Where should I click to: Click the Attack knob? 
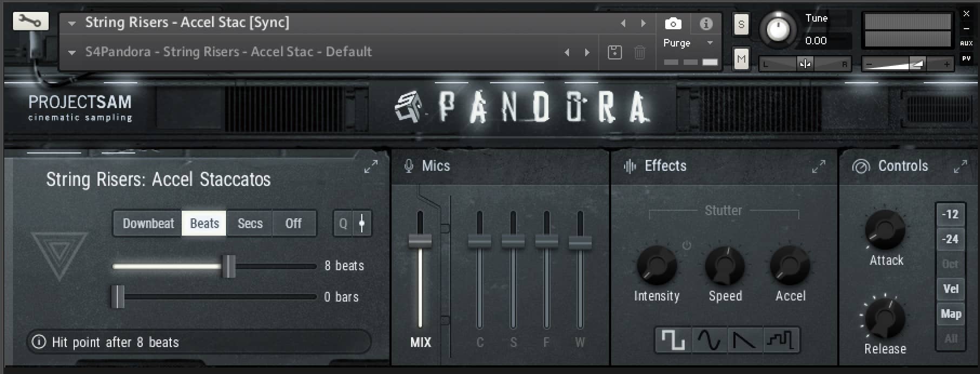tap(885, 230)
